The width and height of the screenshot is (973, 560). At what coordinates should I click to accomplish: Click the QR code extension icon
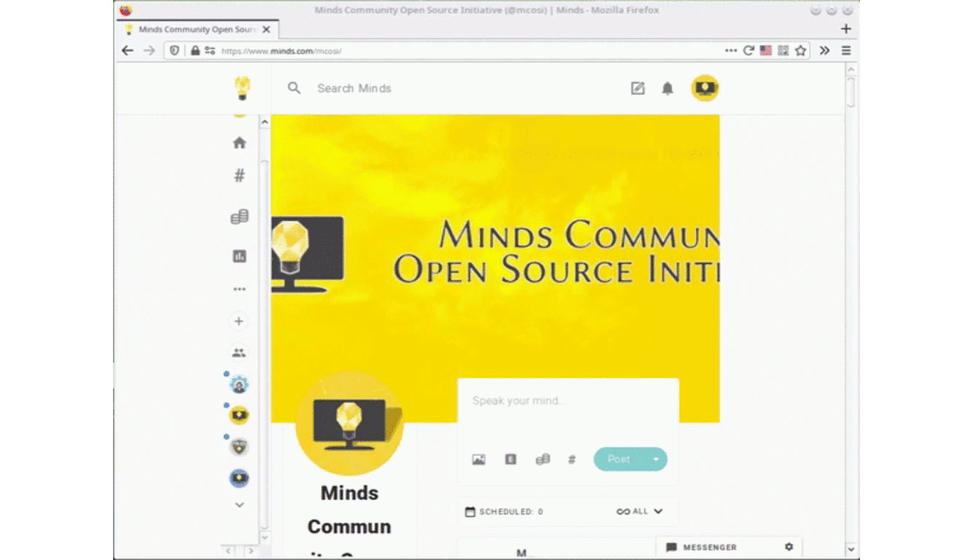click(783, 50)
